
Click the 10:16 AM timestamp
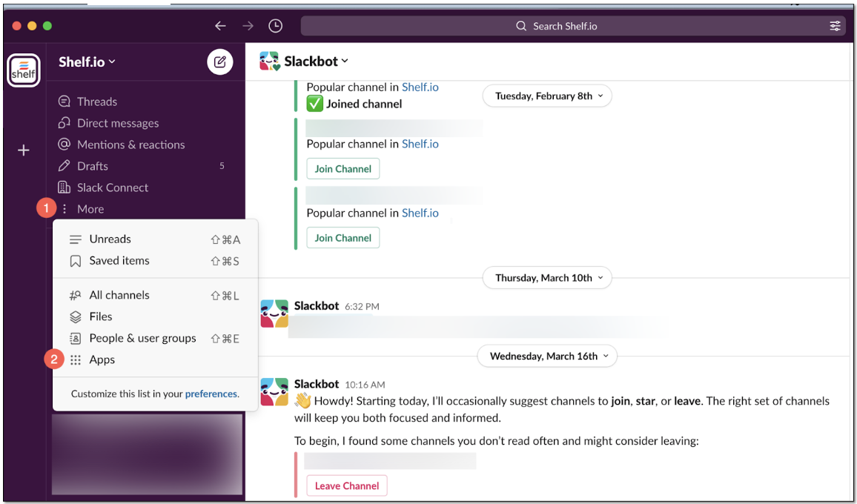click(x=365, y=385)
